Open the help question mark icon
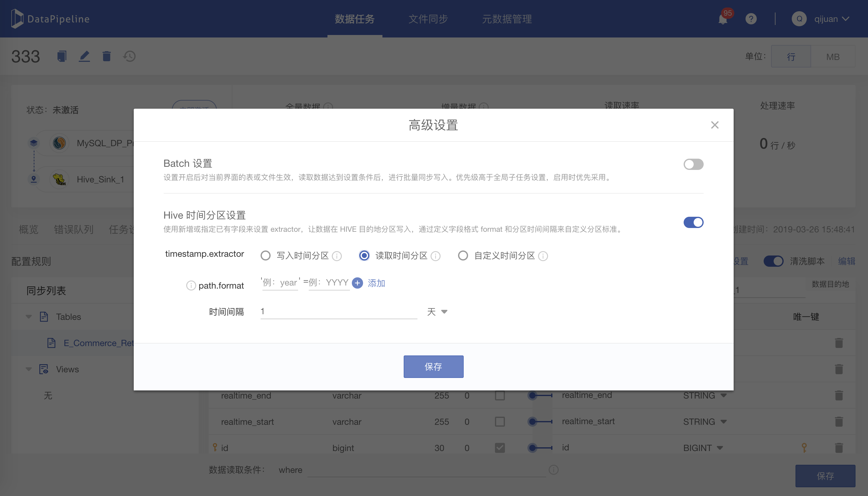This screenshot has height=496, width=868. tap(751, 19)
